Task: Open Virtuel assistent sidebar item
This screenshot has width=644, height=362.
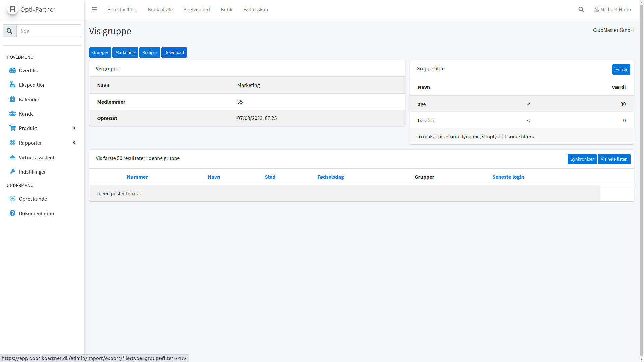Action: [x=37, y=157]
